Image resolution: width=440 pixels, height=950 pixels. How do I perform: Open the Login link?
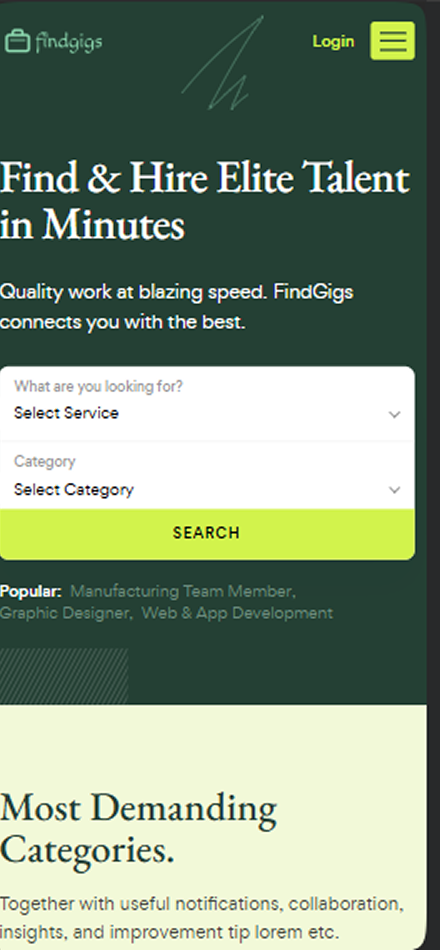click(x=333, y=41)
